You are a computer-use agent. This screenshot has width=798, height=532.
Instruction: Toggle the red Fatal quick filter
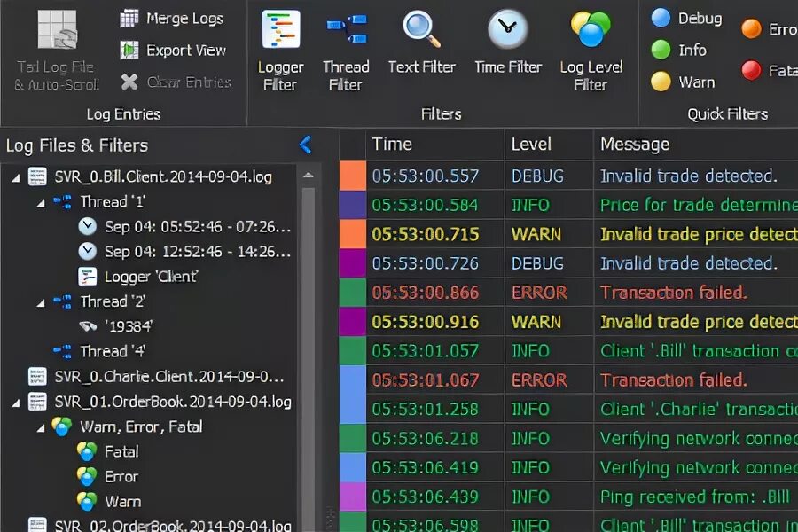(x=751, y=70)
